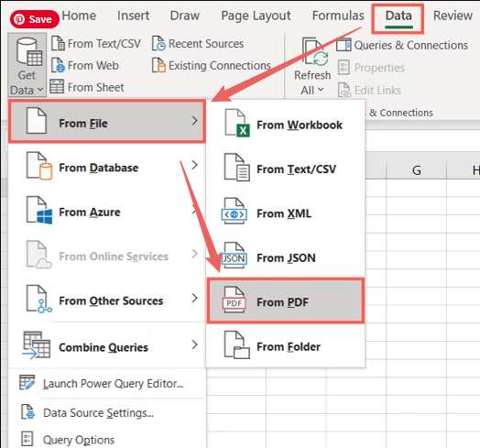Viewport: 480px width, 448px height.
Task: Click the From Sheet table icon
Action: point(57,86)
